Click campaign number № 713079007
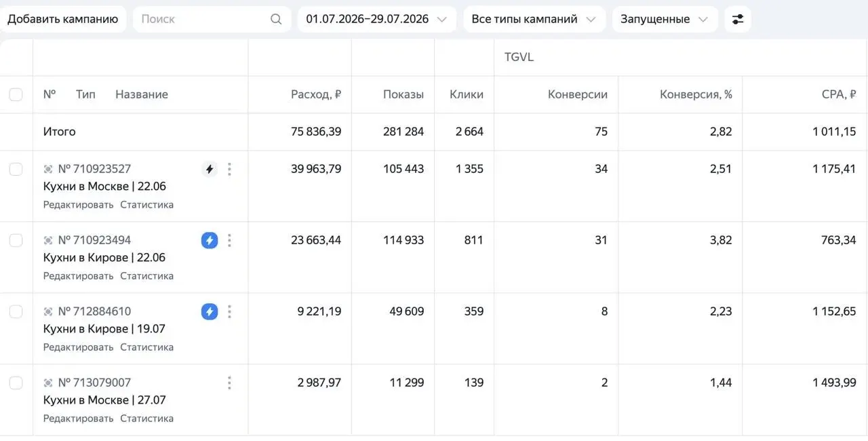This screenshot has width=868, height=441. tap(94, 383)
